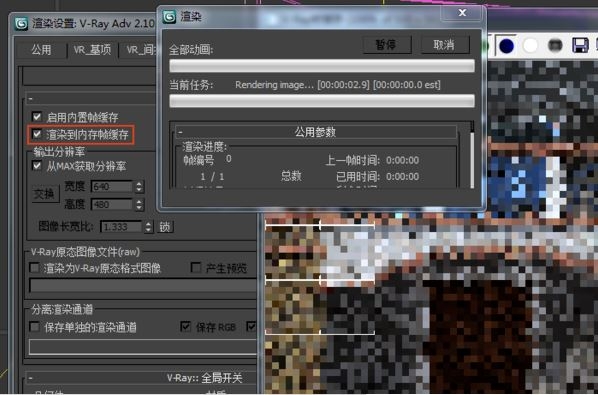Viewport: 598px width, 395px height.
Task: Cancel rendering with 取消 button
Action: [444, 45]
